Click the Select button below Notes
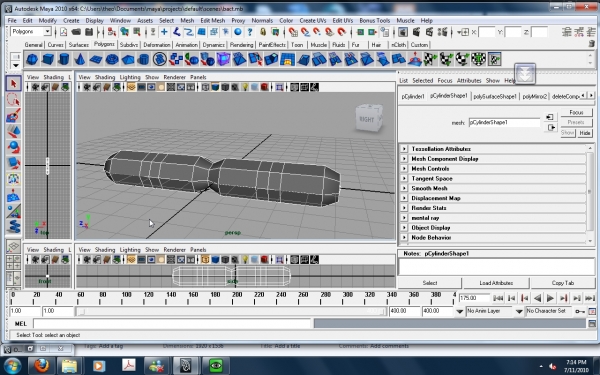The height and width of the screenshot is (375, 600). click(x=430, y=283)
